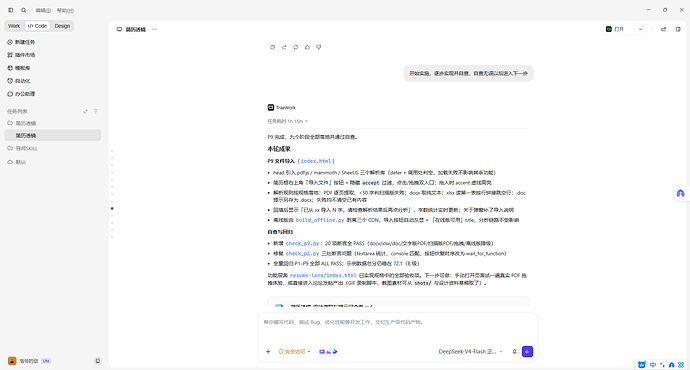
Task: Open 办公助理 in the sidebar
Action: pos(21,94)
